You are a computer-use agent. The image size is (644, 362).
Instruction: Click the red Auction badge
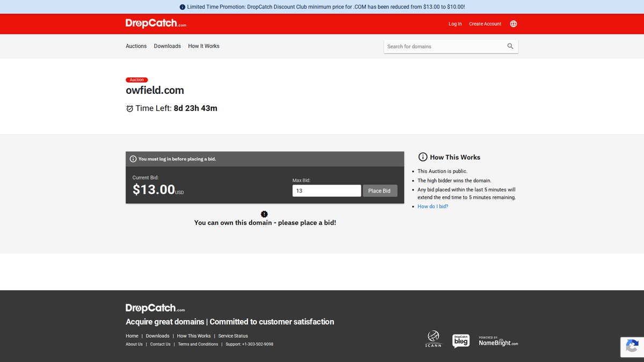coord(137,80)
